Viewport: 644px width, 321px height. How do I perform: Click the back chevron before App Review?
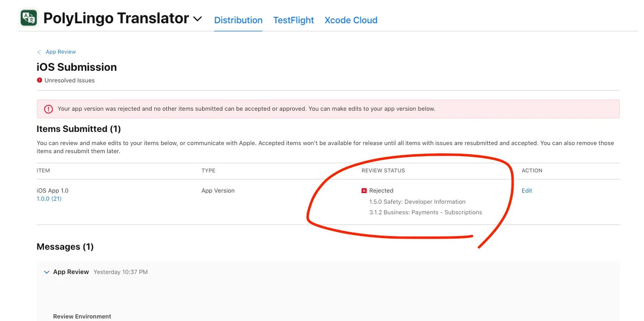[39, 52]
